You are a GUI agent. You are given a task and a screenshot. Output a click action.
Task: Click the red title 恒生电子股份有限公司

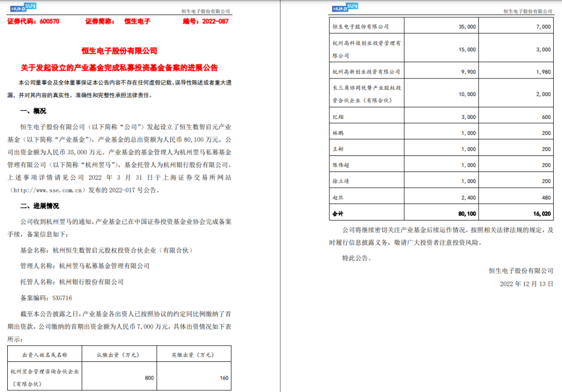[x=119, y=51]
